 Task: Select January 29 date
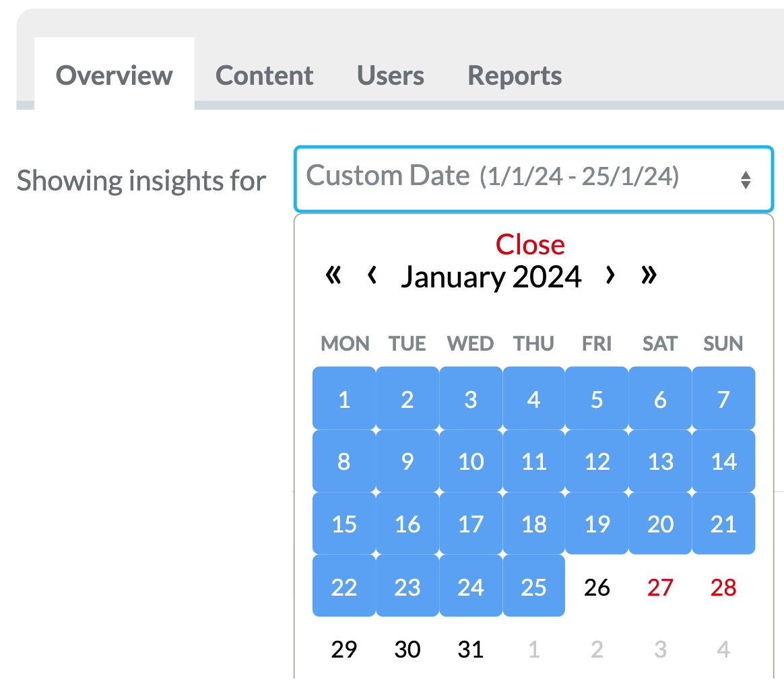344,650
